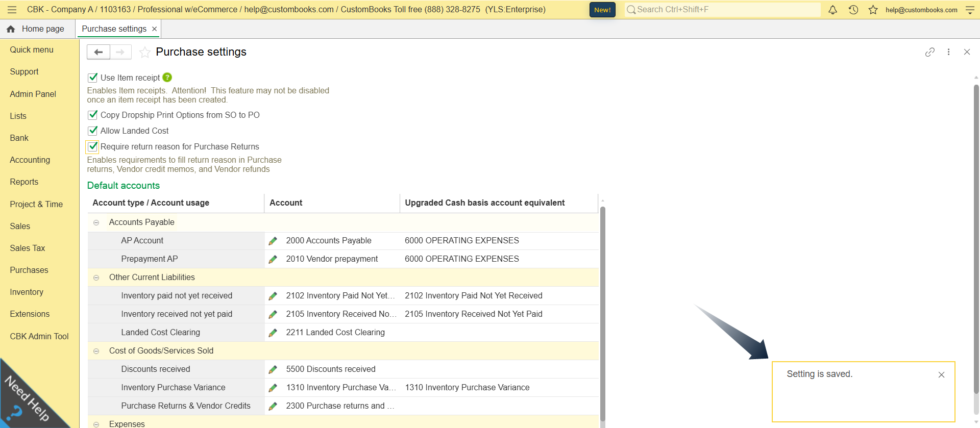This screenshot has height=428, width=980.
Task: Edit Discounts received account pencil
Action: 273,369
